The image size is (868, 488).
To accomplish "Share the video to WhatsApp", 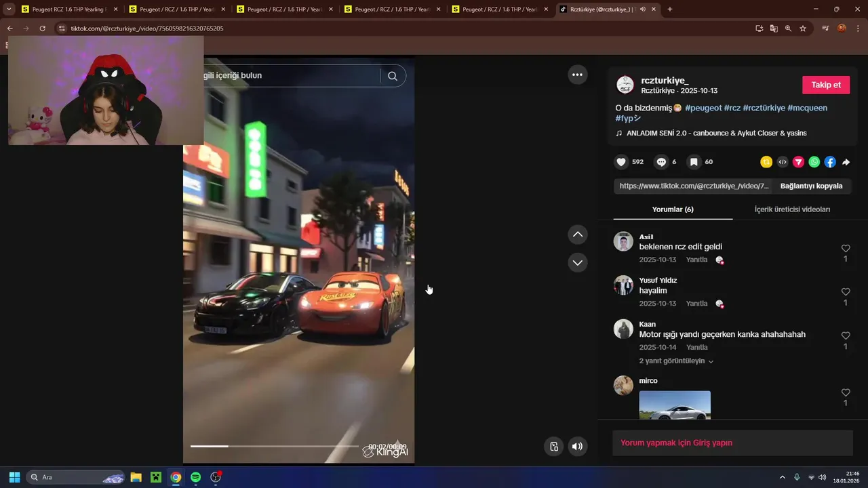I will pyautogui.click(x=814, y=162).
